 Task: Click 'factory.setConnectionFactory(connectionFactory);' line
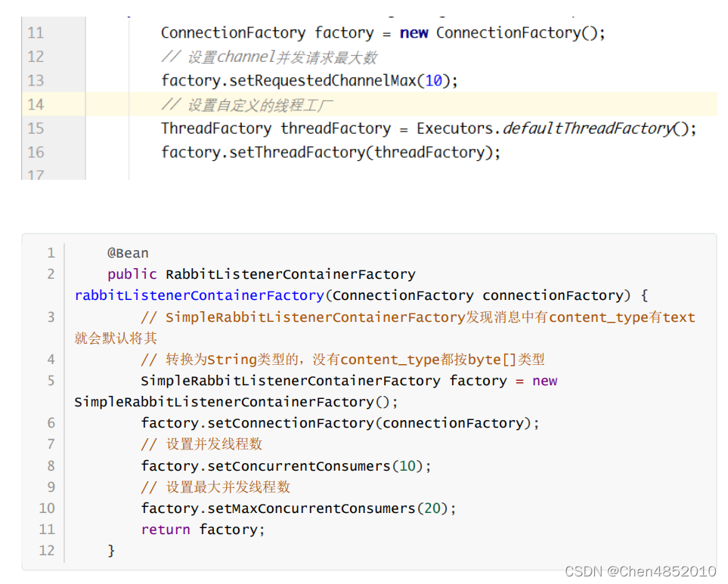tap(340, 423)
